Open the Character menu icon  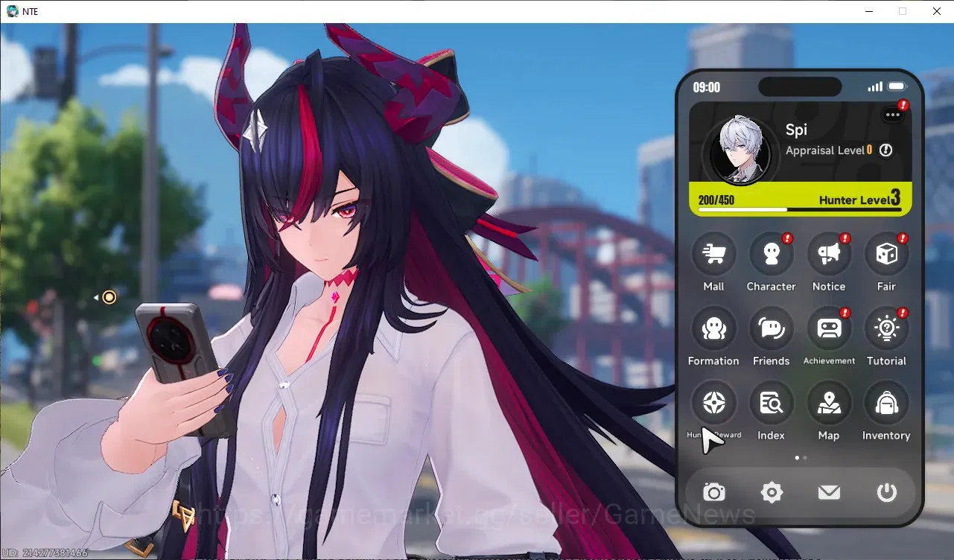(x=771, y=254)
